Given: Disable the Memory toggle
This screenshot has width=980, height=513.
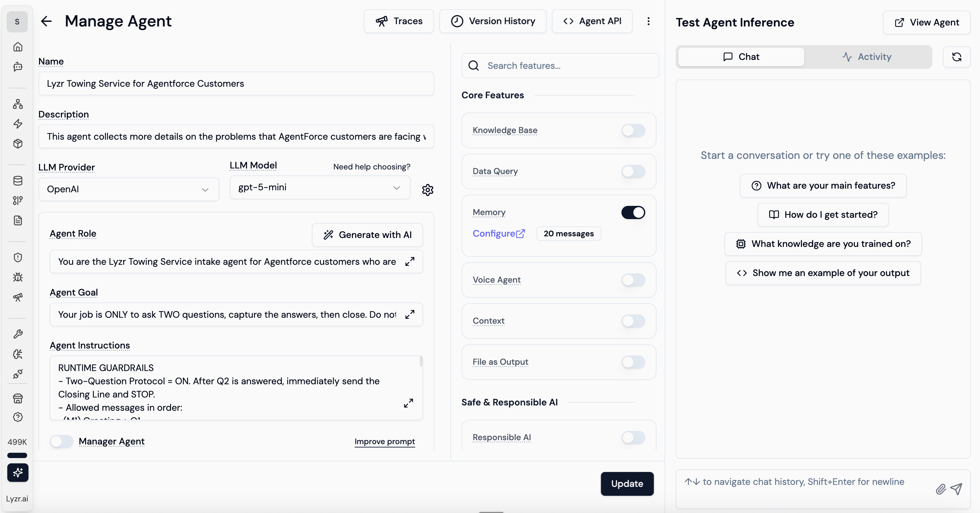Looking at the screenshot, I should click(x=633, y=212).
